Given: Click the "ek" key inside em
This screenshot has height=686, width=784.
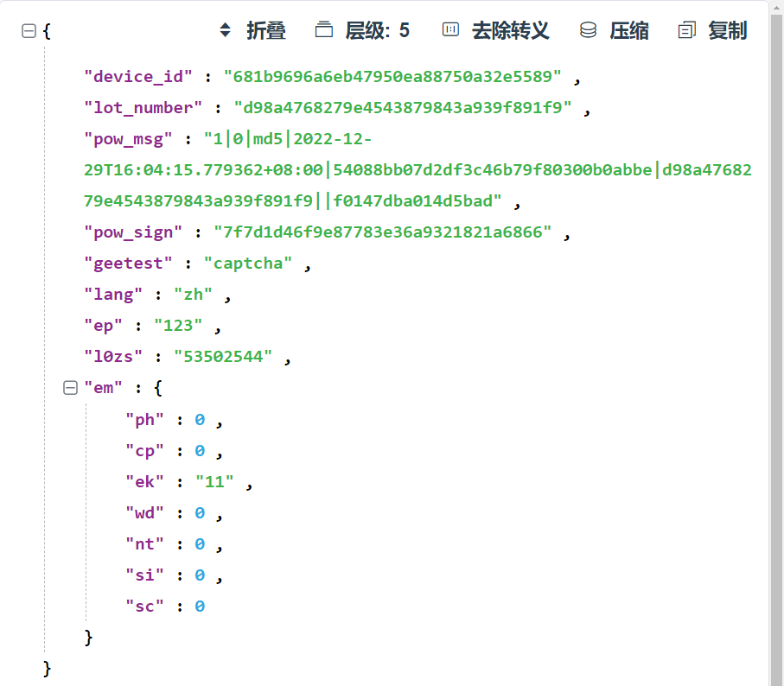Looking at the screenshot, I should [x=144, y=481].
